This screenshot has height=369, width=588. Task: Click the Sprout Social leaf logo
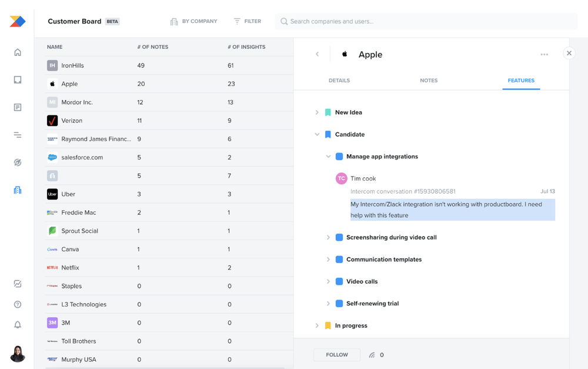click(x=52, y=231)
